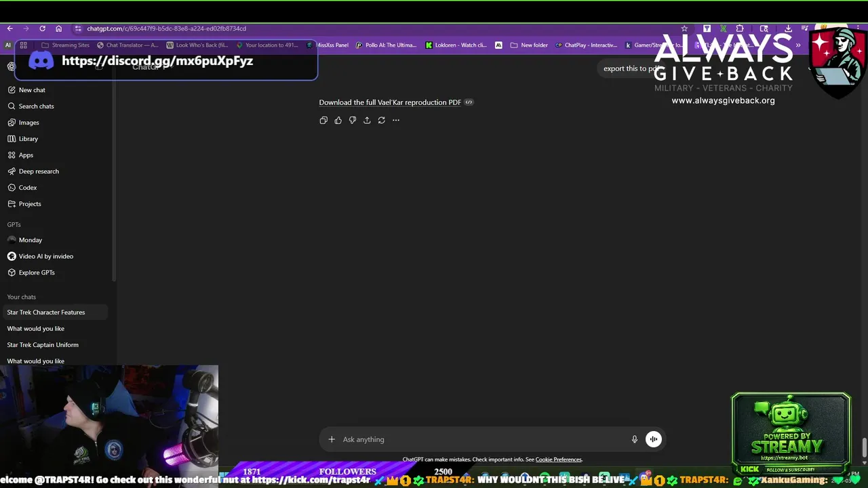Image resolution: width=868 pixels, height=488 pixels.
Task: Click the Ask anything message field
Action: (483, 439)
